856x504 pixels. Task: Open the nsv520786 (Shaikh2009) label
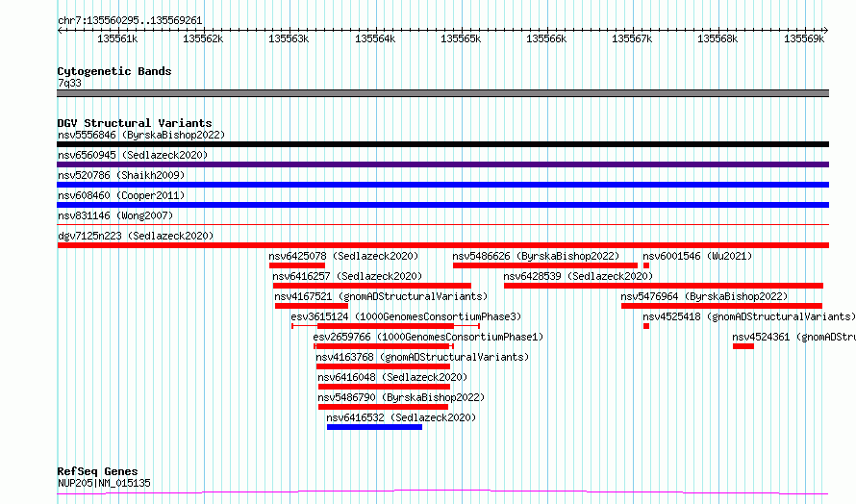click(x=121, y=175)
